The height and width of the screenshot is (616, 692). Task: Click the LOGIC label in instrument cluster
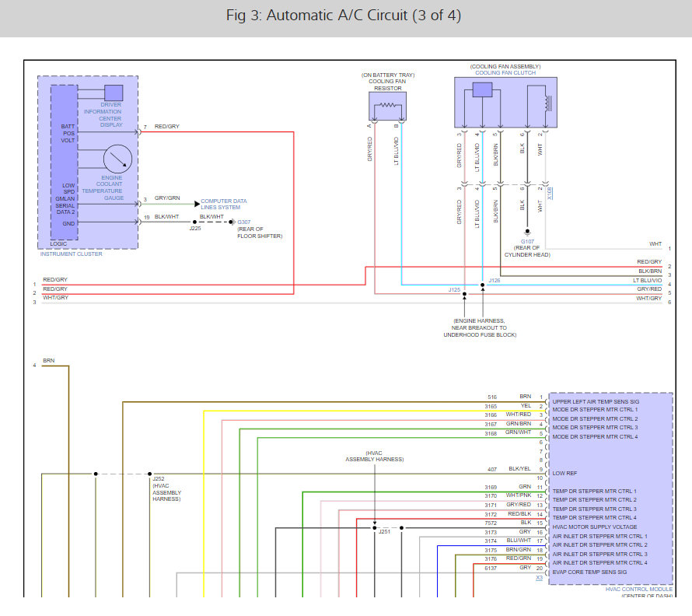[58, 243]
